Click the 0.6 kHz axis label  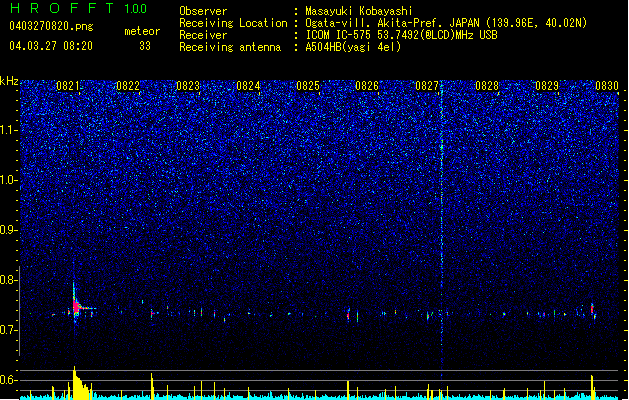(x=9, y=380)
